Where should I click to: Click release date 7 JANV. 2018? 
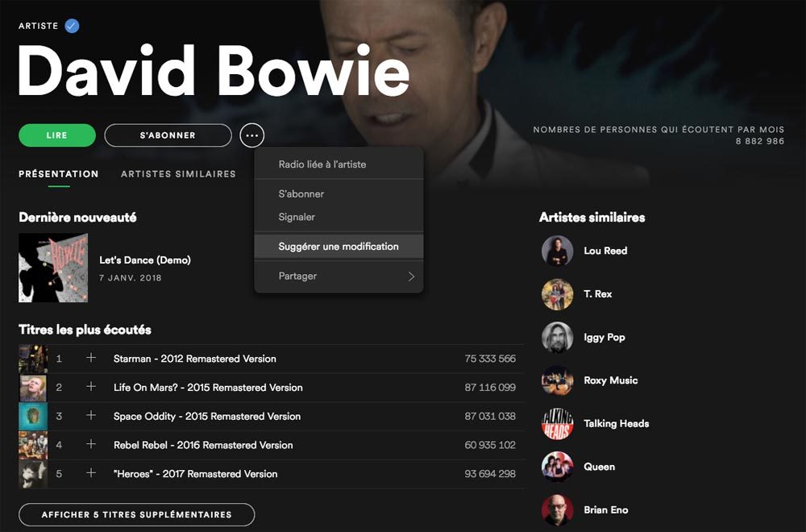pyautogui.click(x=130, y=277)
